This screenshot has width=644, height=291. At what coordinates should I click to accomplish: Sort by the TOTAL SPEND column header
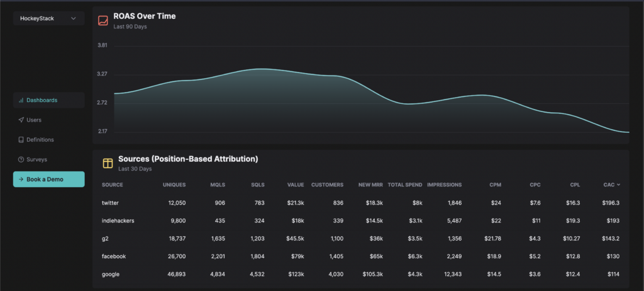405,185
